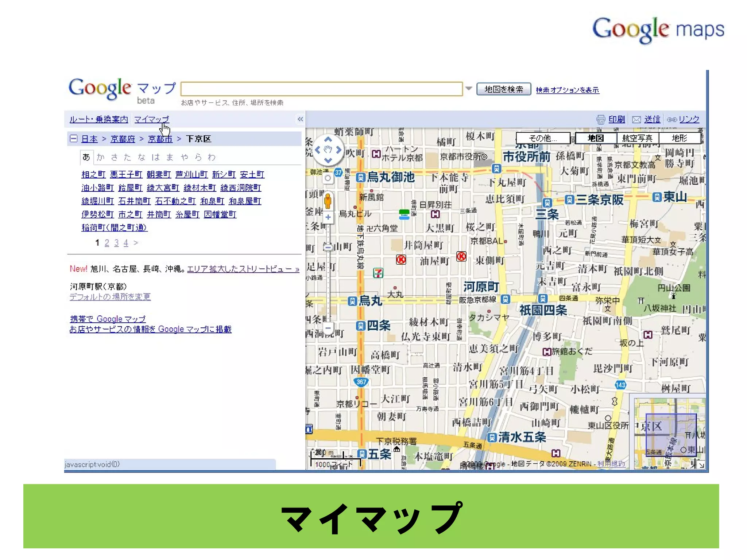Click the Google マップ logo

pos(123,90)
